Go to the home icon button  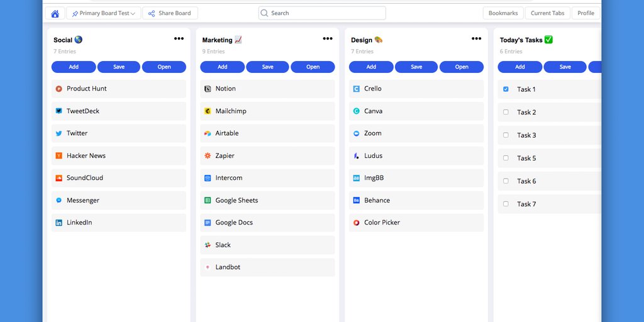click(55, 13)
